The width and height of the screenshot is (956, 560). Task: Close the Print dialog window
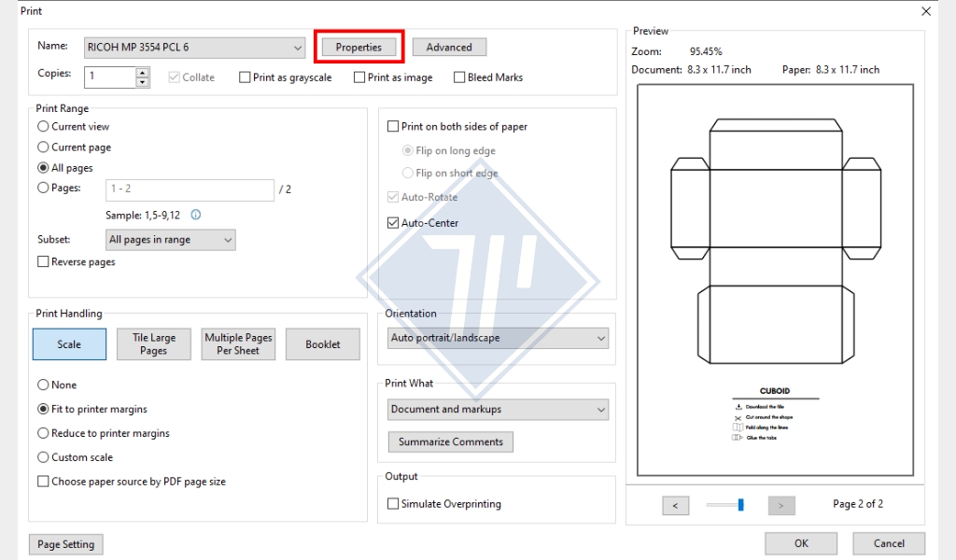[x=925, y=11]
